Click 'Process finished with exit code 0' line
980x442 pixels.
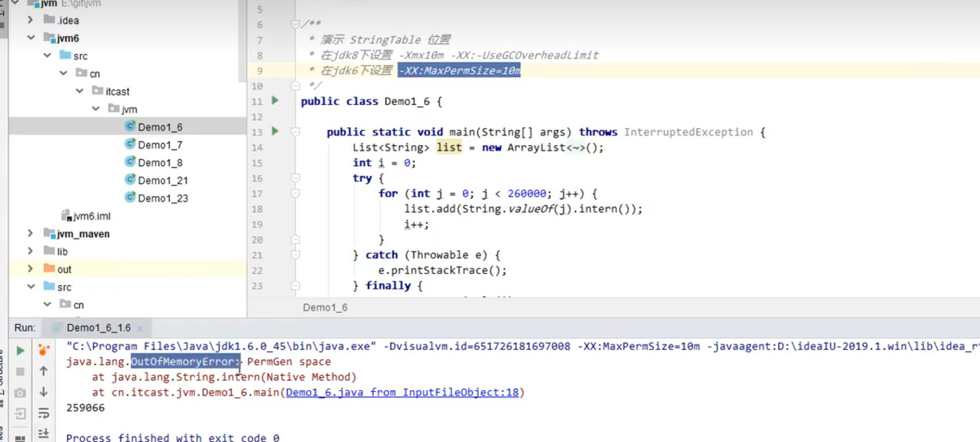click(173, 437)
